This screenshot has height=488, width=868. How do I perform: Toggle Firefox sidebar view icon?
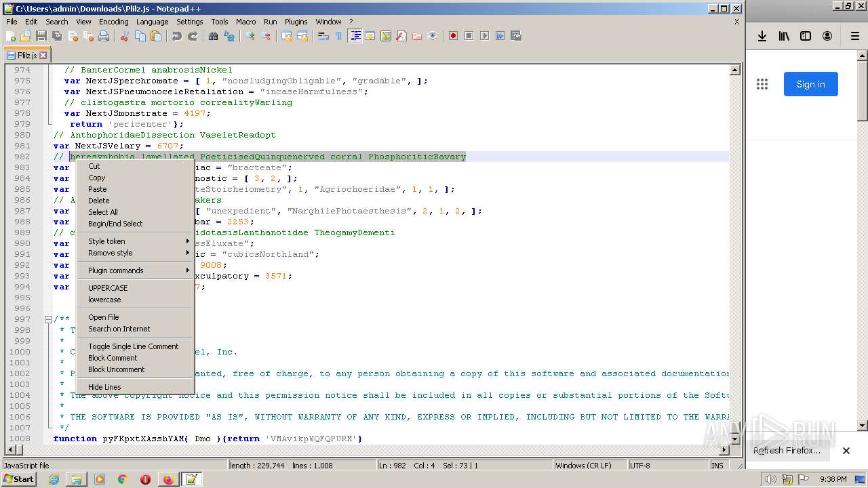[806, 37]
